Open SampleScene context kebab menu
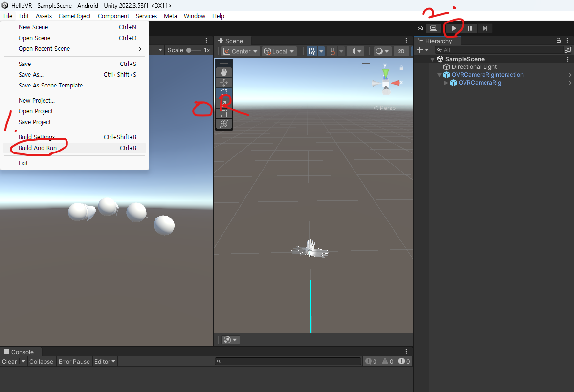 coord(568,59)
